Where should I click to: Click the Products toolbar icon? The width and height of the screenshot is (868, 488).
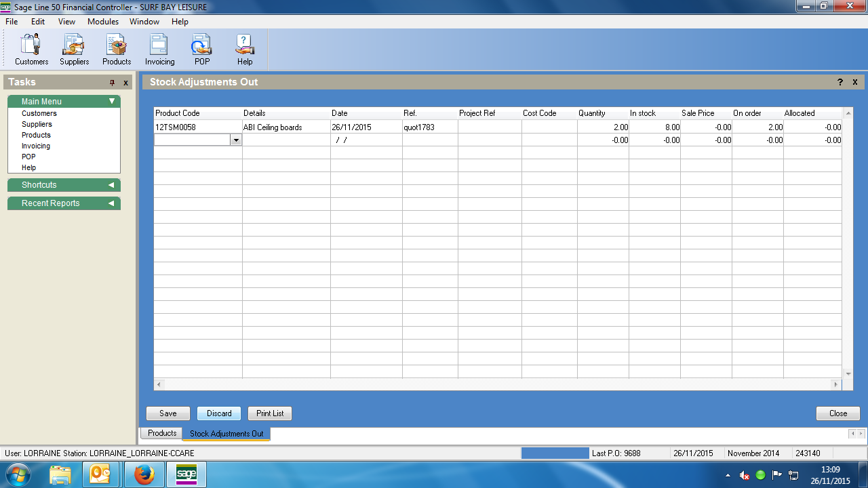[117, 49]
